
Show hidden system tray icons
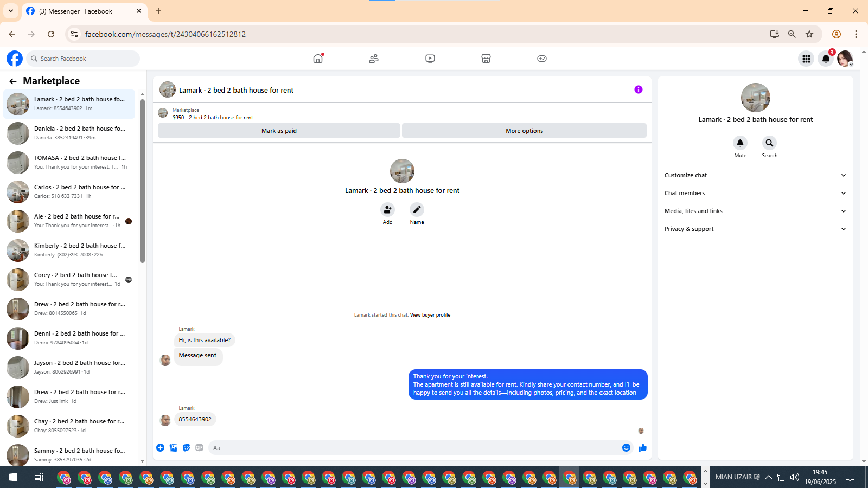tap(769, 477)
